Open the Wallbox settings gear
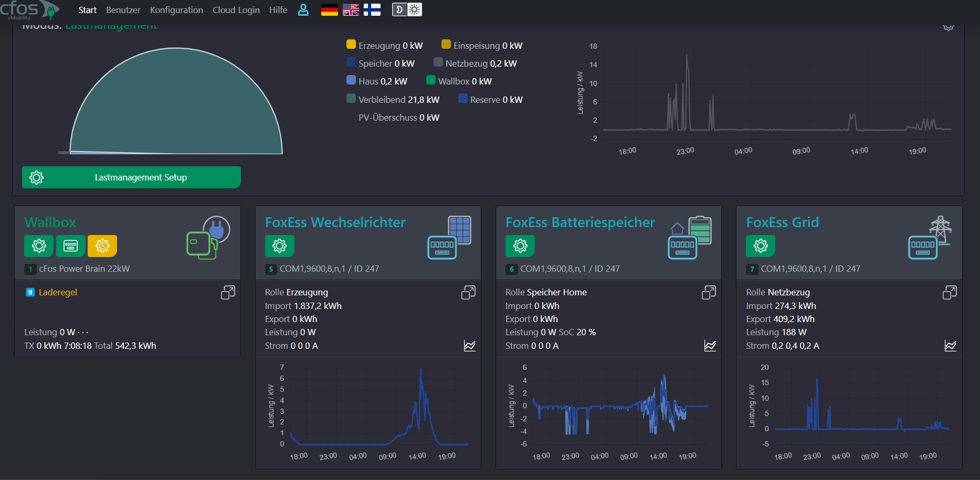 [x=39, y=246]
